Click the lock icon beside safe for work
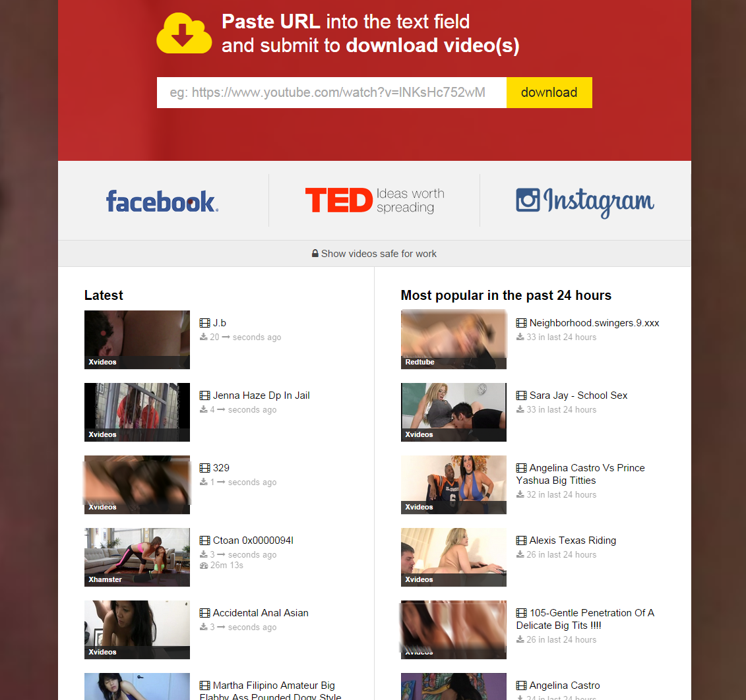Viewport: 746px width, 700px height. pos(315,254)
